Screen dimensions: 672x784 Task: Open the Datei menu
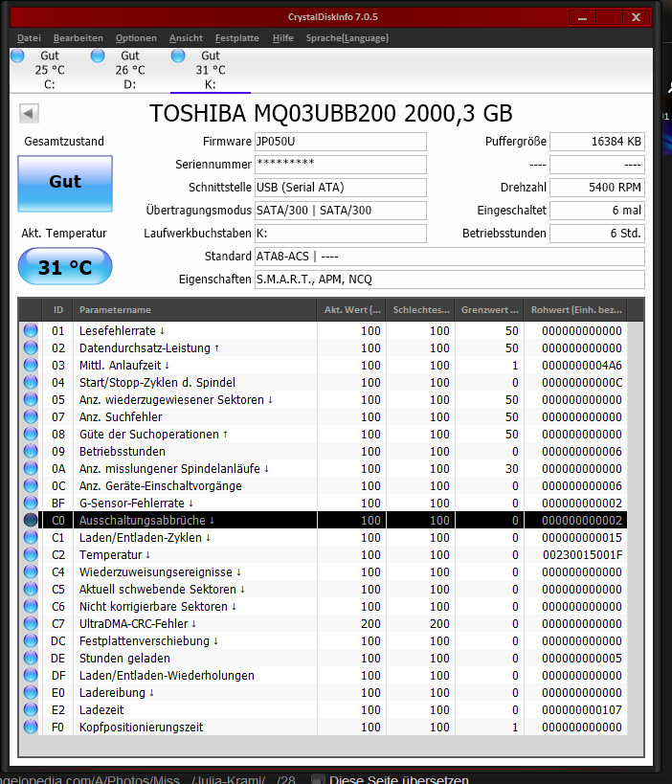(x=29, y=38)
